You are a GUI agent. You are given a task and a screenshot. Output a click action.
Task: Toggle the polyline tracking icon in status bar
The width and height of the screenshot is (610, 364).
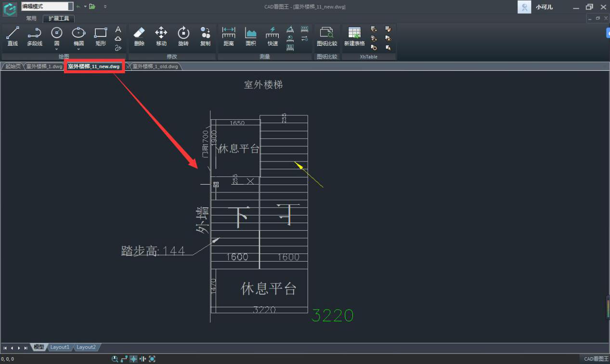point(124,359)
